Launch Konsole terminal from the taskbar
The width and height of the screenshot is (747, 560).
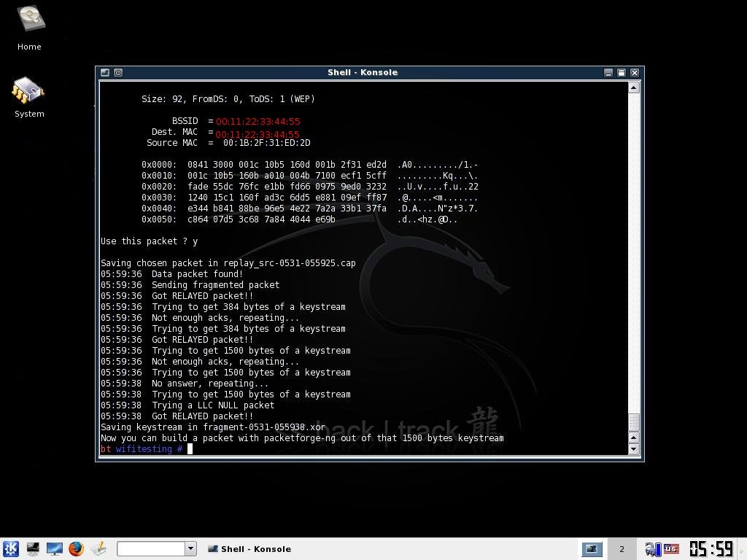(33, 549)
